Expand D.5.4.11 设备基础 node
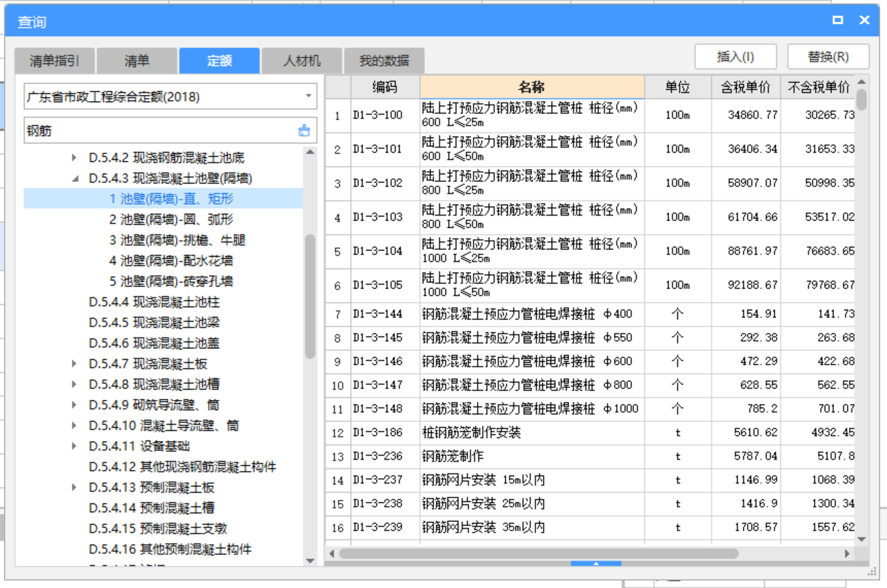Screen dimensions: 887x588 [x=75, y=446]
